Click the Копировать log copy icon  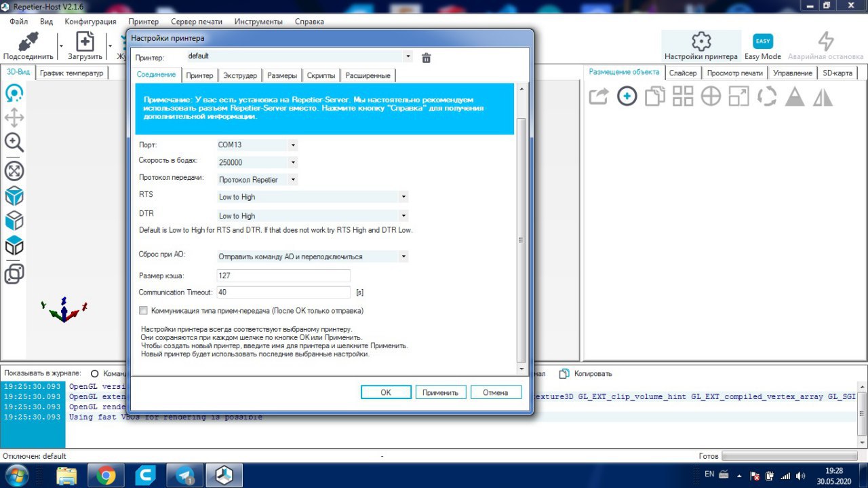(564, 373)
